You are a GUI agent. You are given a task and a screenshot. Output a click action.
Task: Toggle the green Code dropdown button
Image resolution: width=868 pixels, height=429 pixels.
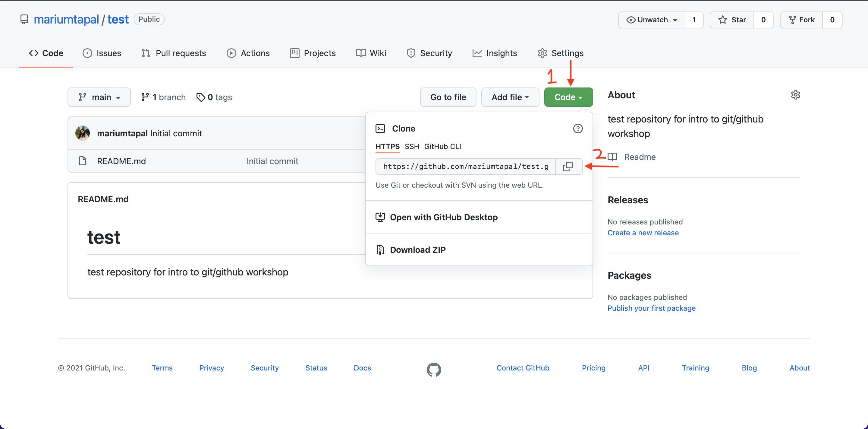point(568,97)
